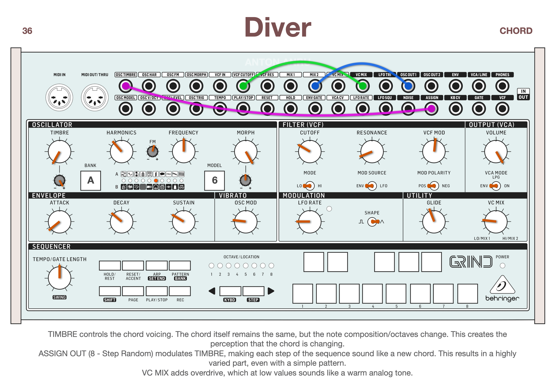This screenshot has height=392, width=555.
Task: Select the zigzag decay model icon in bank A
Action: 175,174
